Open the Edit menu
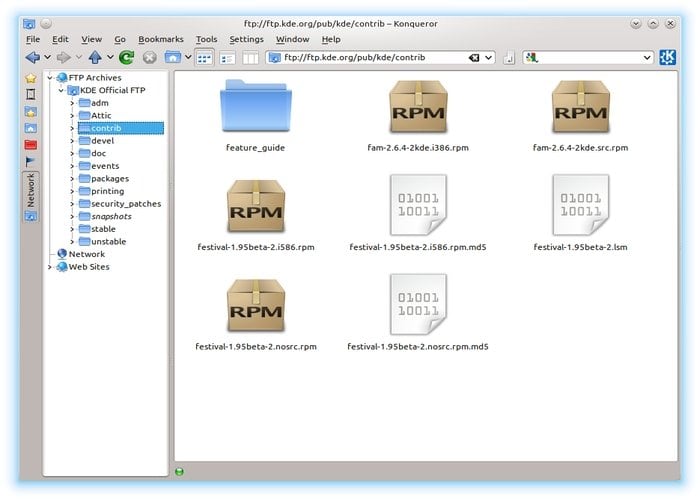This screenshot has width=700, height=500. click(60, 39)
